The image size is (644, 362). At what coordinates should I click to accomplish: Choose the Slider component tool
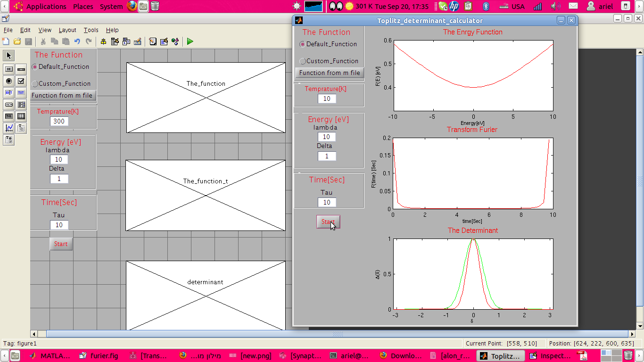coord(21,69)
